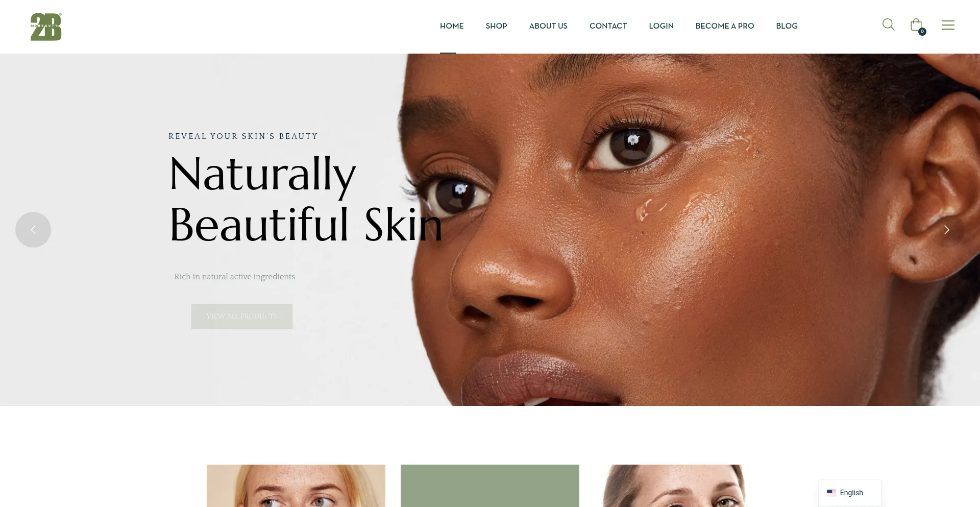Viewport: 980px width, 507px height.
Task: Open the shopping bag cart icon
Action: tap(916, 25)
